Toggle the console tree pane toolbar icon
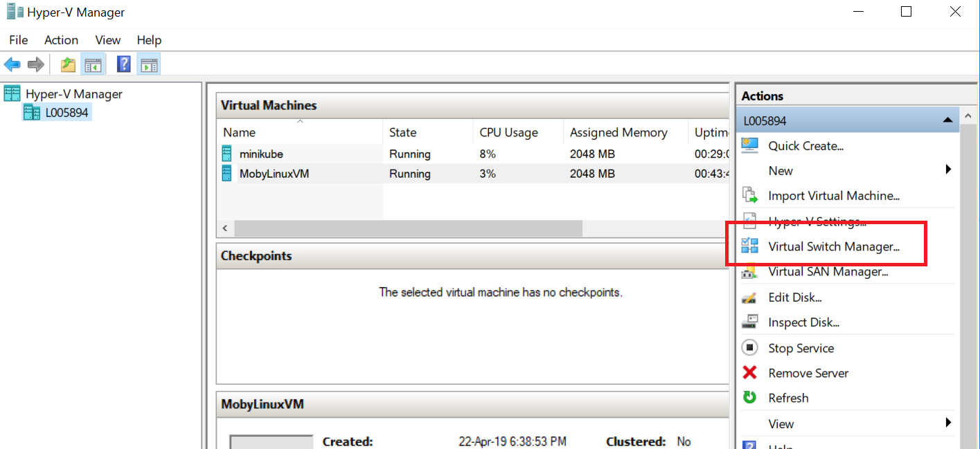Viewport: 980px width, 449px height. click(93, 64)
